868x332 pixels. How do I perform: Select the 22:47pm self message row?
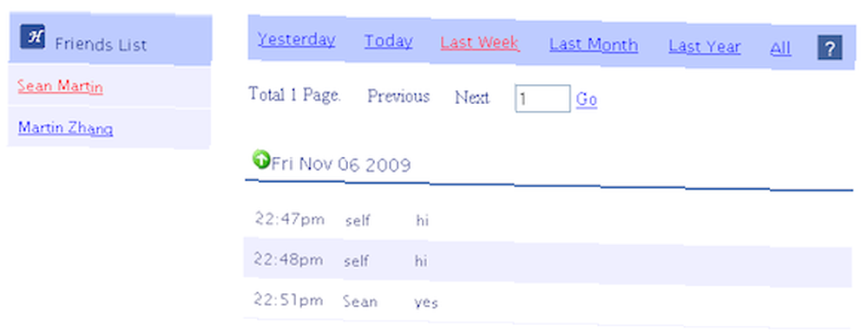547,220
